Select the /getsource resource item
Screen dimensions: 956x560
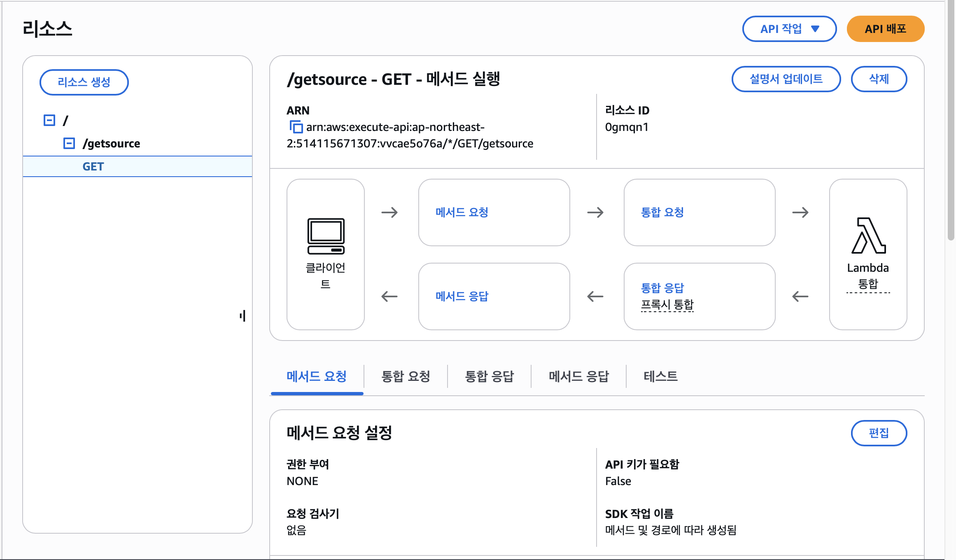[x=111, y=143]
